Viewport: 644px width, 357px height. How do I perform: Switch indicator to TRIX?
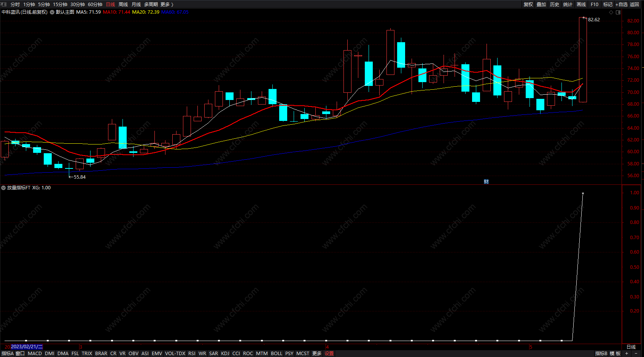(87, 354)
